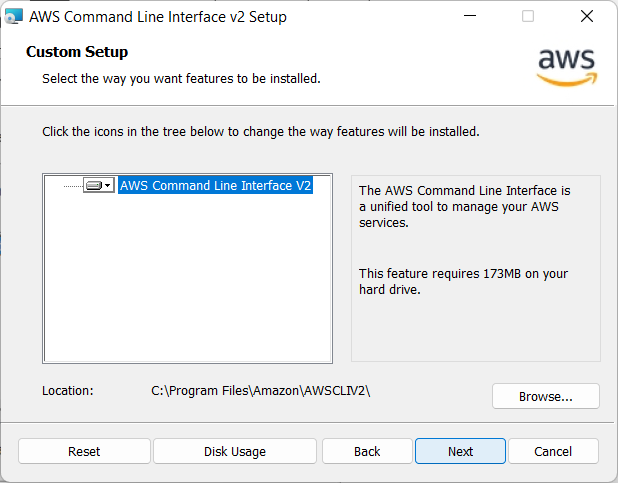Click the installer icon in the title bar
Screen dimensions: 618x483
click(x=14, y=17)
